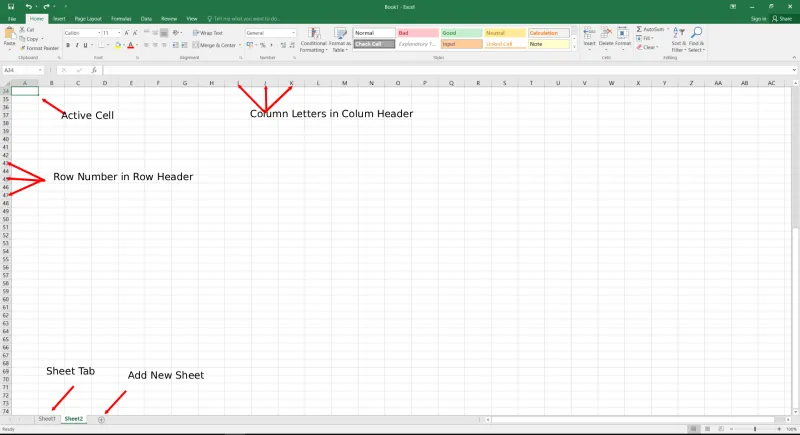Toggle Middle Align
Screen dimensions: 800x435
tap(155, 33)
